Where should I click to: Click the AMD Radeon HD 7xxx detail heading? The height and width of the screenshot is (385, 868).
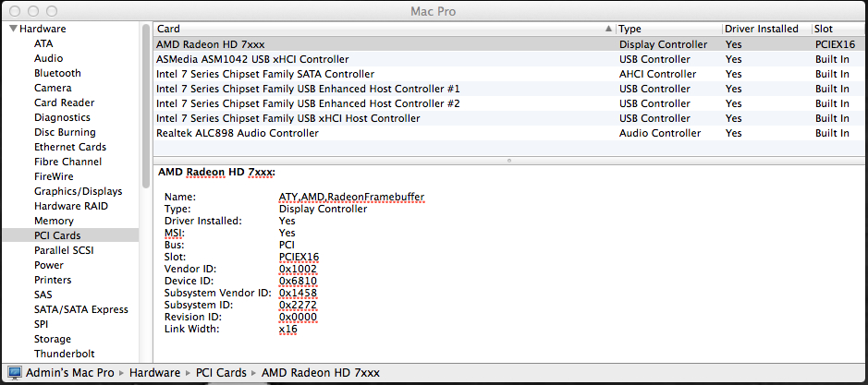[216, 173]
